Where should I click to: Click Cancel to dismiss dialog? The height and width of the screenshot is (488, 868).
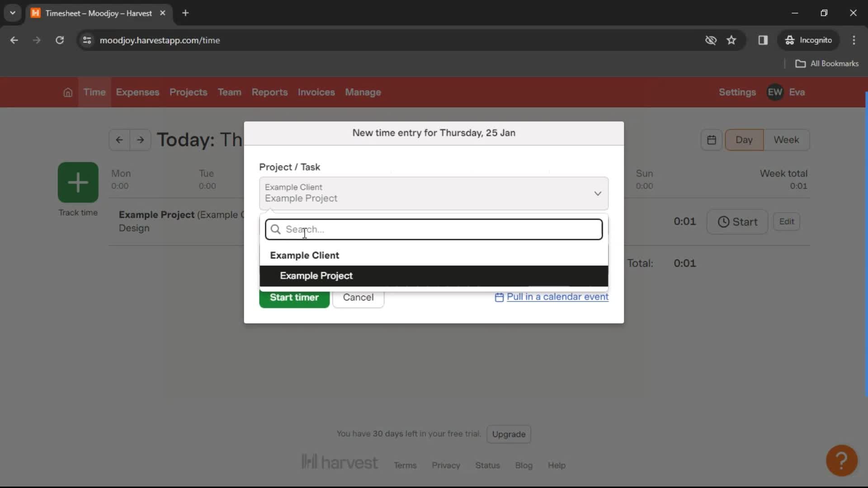359,297
